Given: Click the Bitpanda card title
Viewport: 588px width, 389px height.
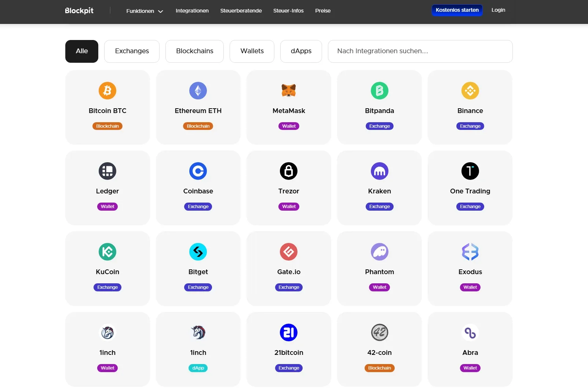Looking at the screenshot, I should pyautogui.click(x=380, y=111).
